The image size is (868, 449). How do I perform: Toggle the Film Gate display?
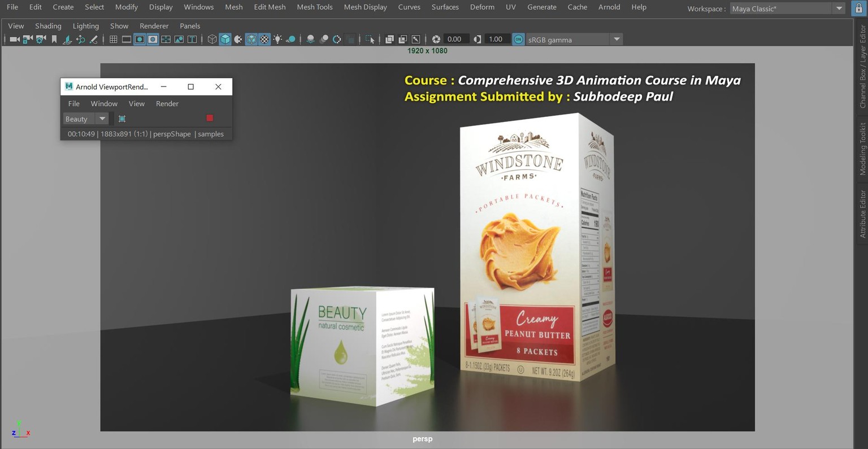127,40
